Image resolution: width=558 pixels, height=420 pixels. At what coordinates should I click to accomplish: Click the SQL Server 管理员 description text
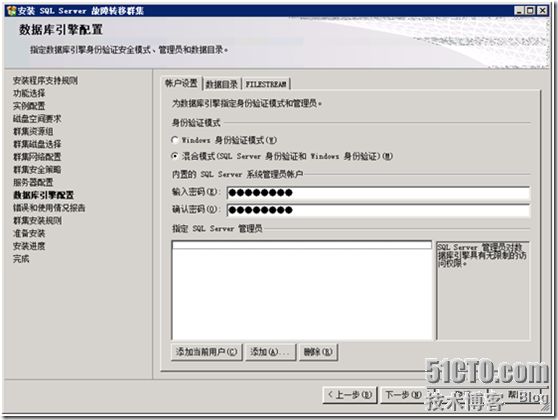[x=483, y=255]
